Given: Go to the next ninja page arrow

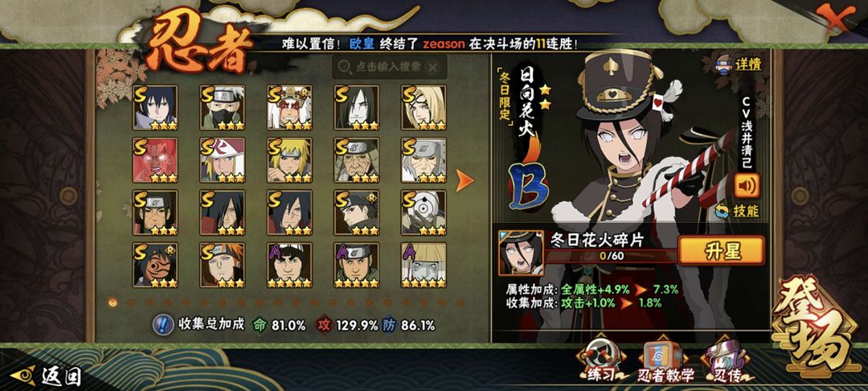Looking at the screenshot, I should [x=465, y=180].
